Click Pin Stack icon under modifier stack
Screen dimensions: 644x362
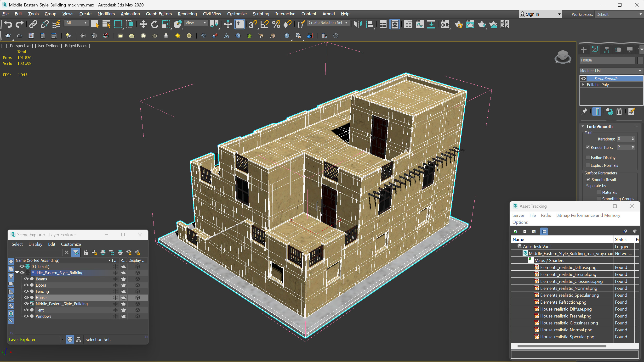(584, 111)
